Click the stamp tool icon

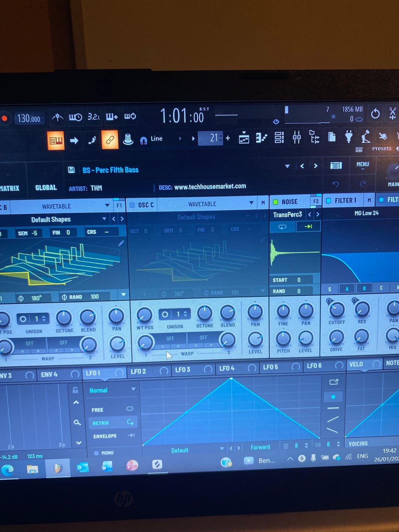pyautogui.click(x=128, y=139)
